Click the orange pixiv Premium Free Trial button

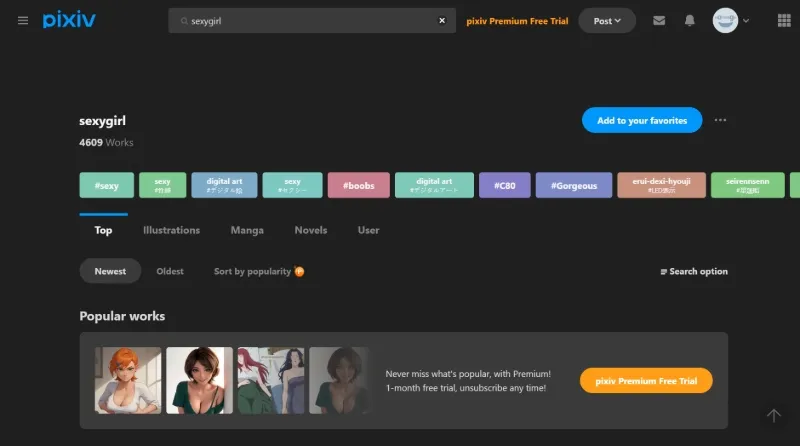coord(646,381)
